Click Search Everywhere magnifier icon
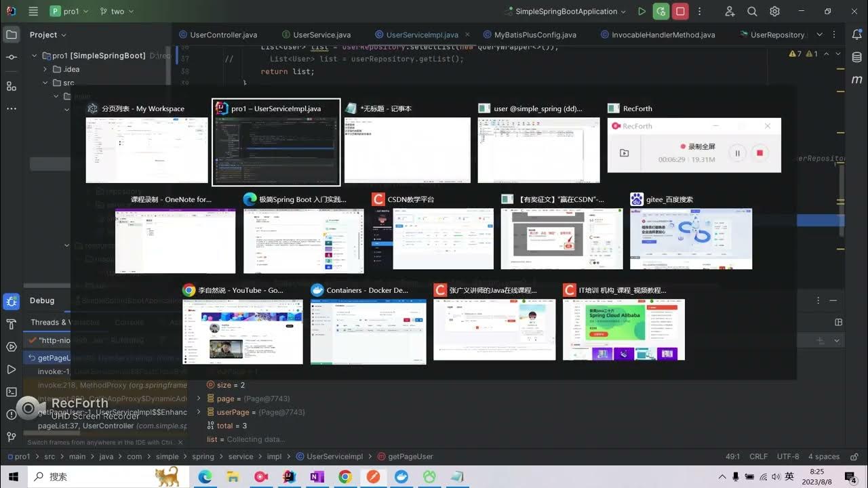868x488 pixels. click(x=752, y=12)
